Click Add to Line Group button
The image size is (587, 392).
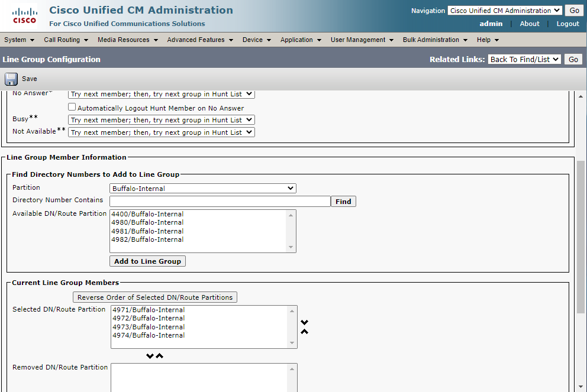147,261
